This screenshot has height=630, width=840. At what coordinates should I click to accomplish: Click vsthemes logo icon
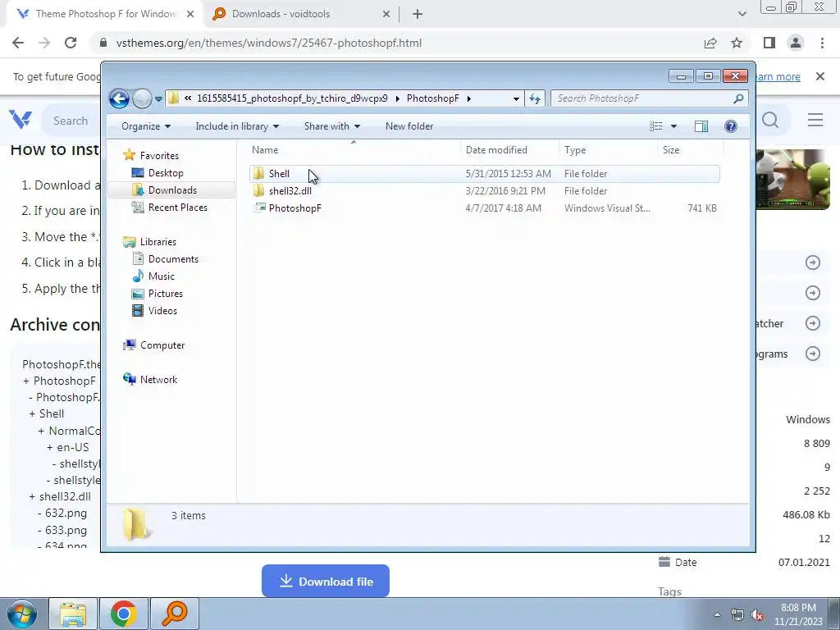pos(21,120)
